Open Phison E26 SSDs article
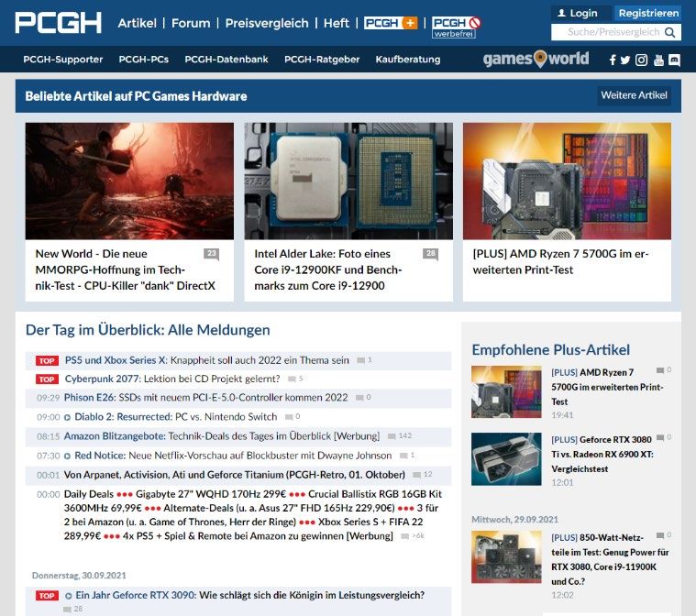696x616 pixels. [x=206, y=398]
